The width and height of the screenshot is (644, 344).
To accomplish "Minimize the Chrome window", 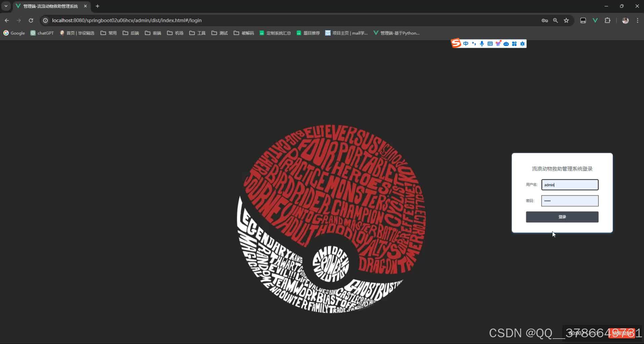I will point(606,6).
